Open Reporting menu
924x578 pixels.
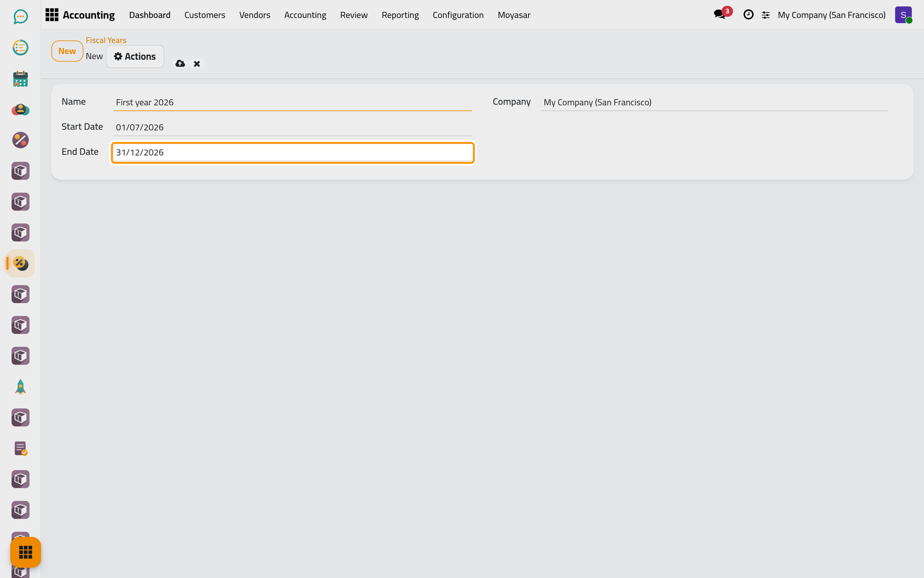[400, 15]
